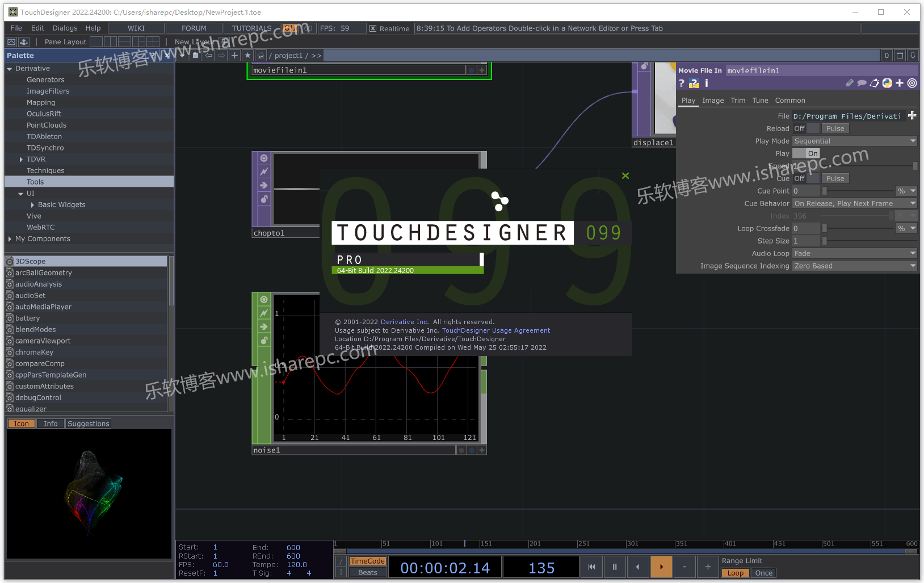Open the comment bubble icon
Image resolution: width=924 pixels, height=583 pixels.
tap(862, 83)
